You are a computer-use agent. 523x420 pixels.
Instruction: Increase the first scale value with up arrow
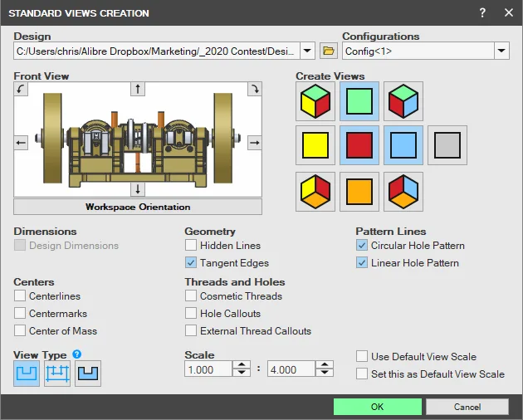242,365
